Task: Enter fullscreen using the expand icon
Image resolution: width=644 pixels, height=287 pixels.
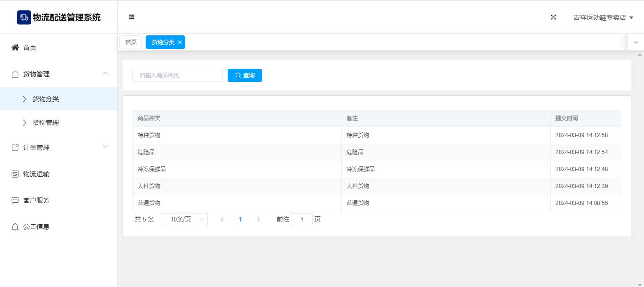Action: click(553, 17)
